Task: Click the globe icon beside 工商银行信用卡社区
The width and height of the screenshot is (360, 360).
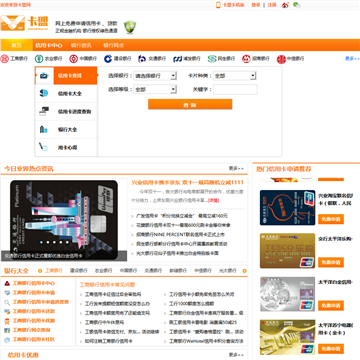Action: coord(7,340)
